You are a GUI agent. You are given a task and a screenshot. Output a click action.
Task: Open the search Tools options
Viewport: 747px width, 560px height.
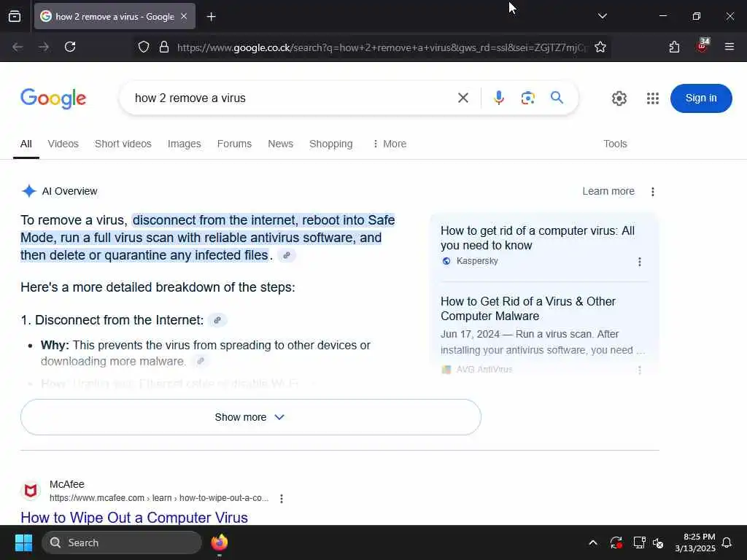pos(615,144)
